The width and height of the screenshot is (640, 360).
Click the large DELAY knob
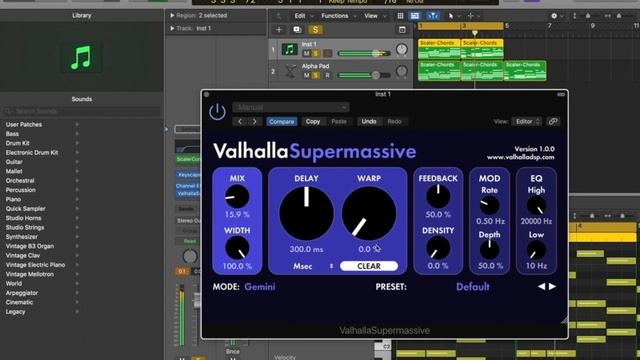pos(306,213)
